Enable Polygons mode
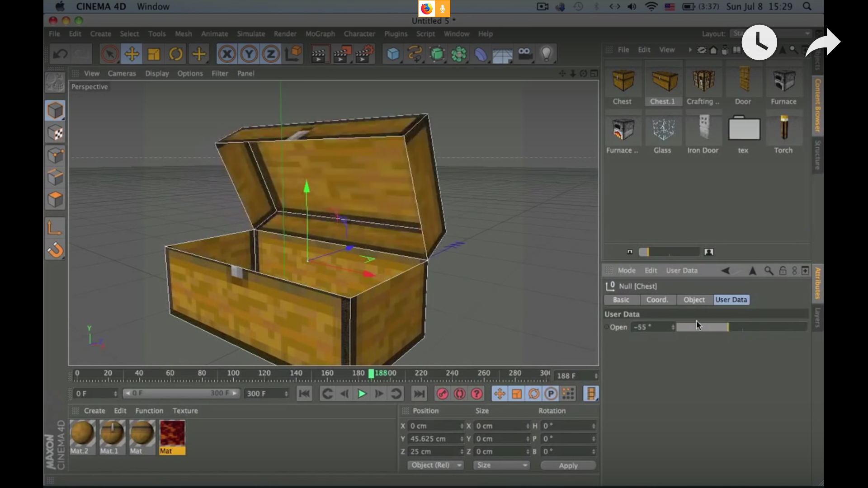 (55, 200)
